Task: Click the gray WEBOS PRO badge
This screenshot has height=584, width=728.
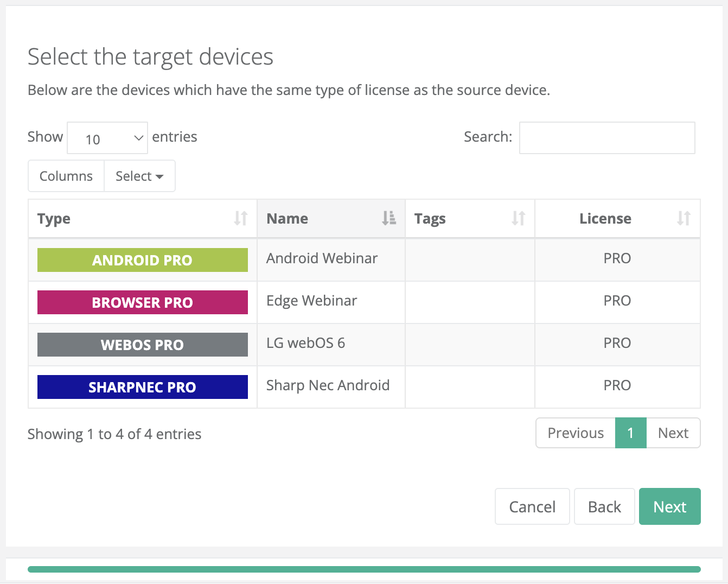Action: coord(142,345)
